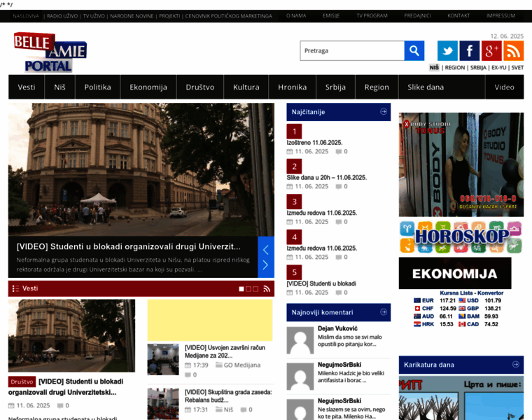The image size is (532, 420).
Task: Click the Najčitanije arrow icon
Action: pos(384,111)
